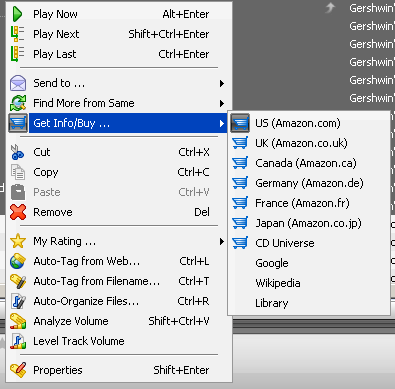Open the Send to … menu entry

coord(119,83)
